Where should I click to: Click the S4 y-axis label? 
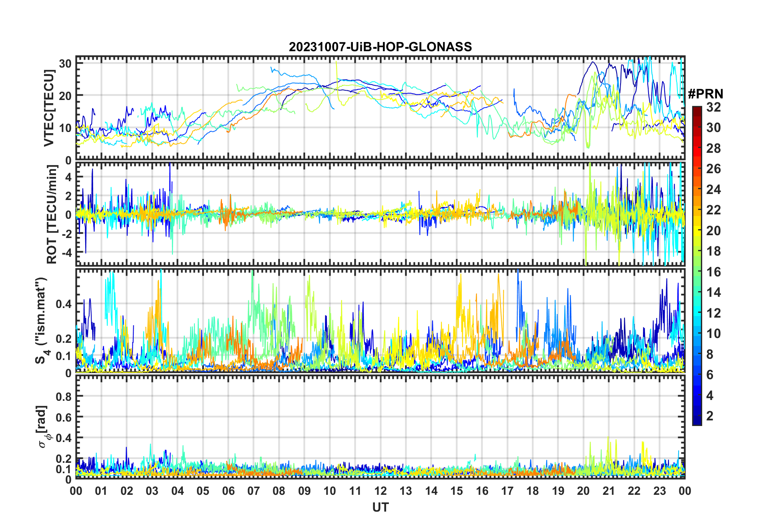click(41, 321)
